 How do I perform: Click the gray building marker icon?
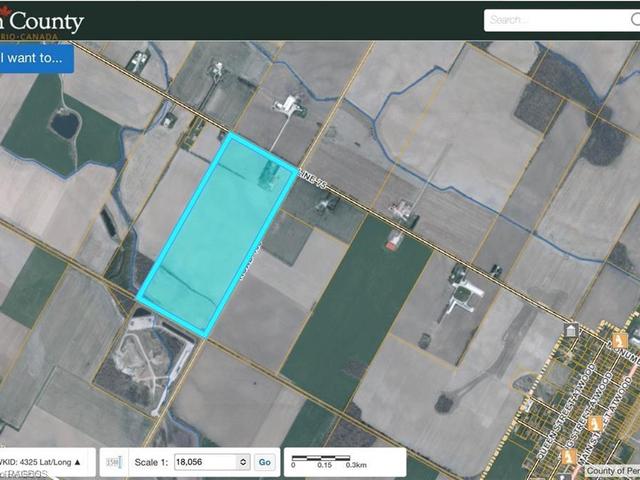(571, 330)
